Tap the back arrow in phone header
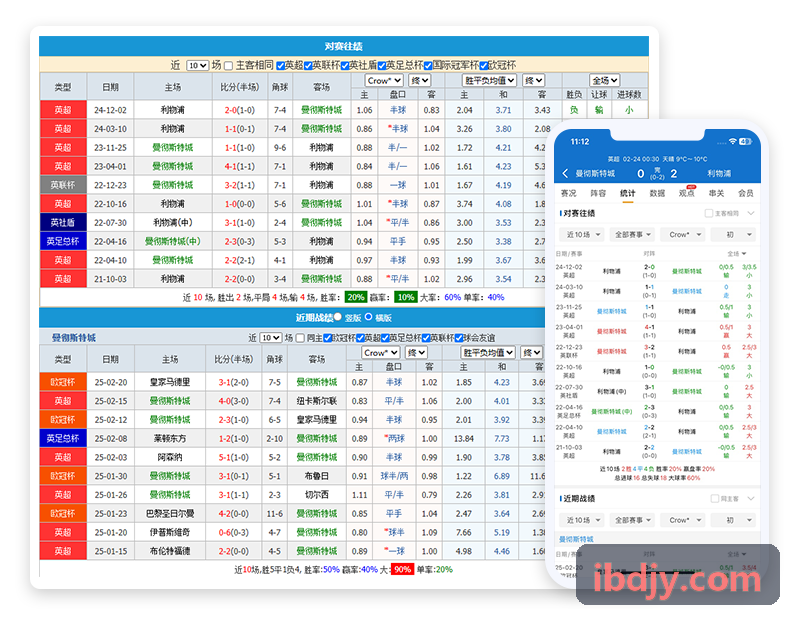The height and width of the screenshot is (625, 800). point(565,173)
